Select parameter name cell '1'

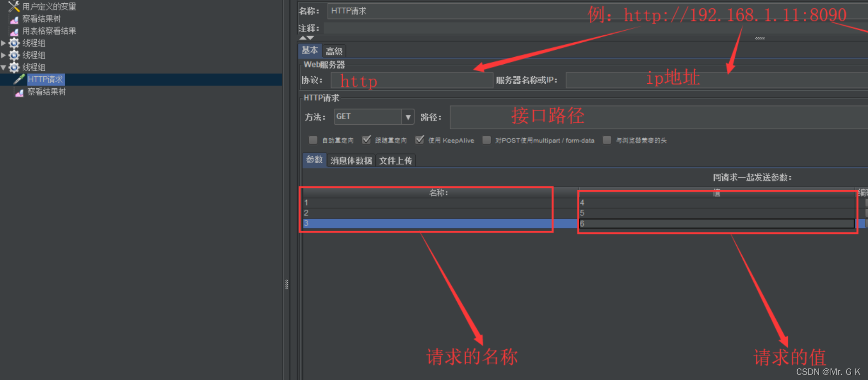439,203
